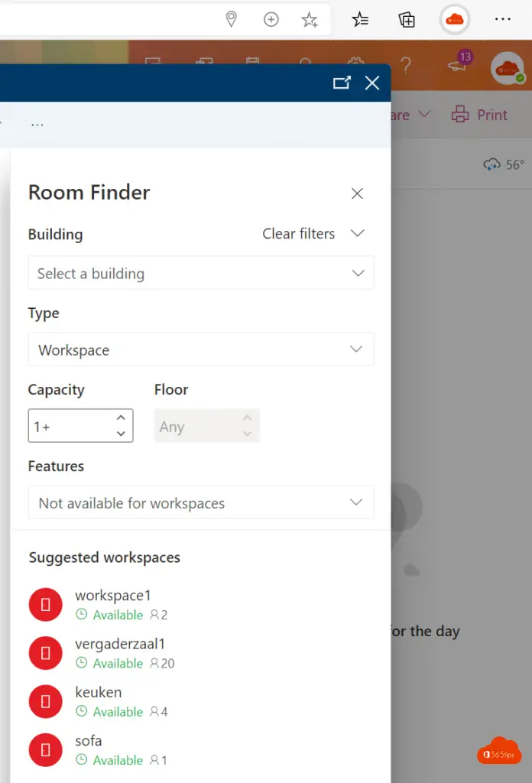532x783 pixels.
Task: Decrease capacity with the down arrow
Action: [x=121, y=434]
